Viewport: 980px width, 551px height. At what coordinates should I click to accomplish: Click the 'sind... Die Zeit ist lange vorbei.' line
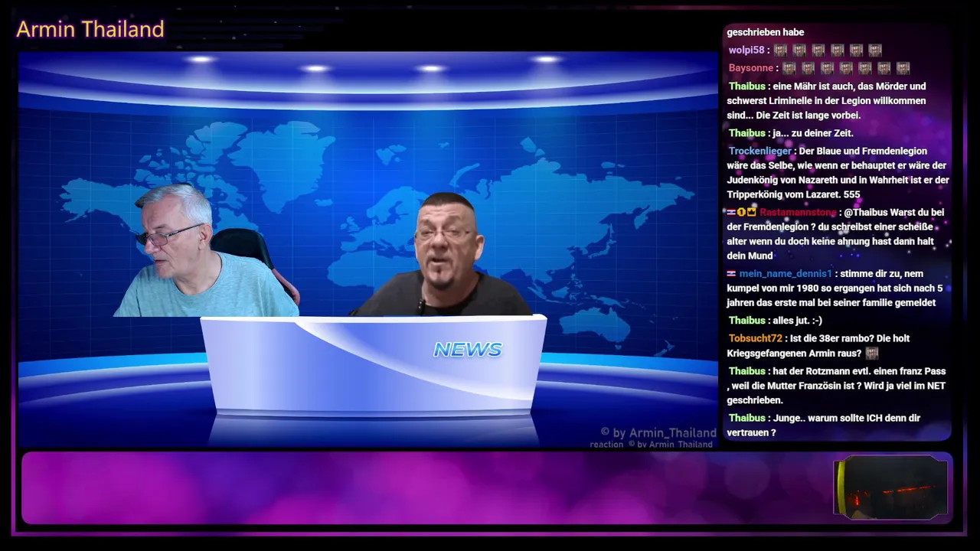click(794, 116)
